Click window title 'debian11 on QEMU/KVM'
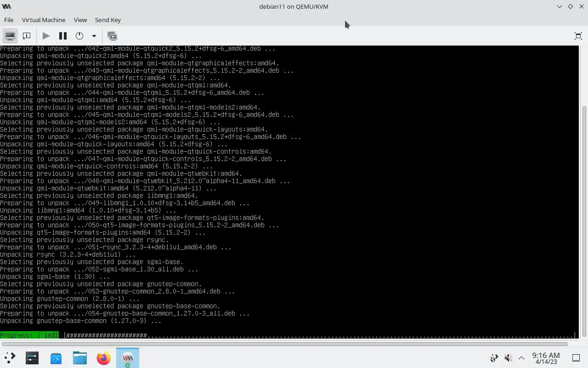The image size is (588, 368). tap(294, 6)
